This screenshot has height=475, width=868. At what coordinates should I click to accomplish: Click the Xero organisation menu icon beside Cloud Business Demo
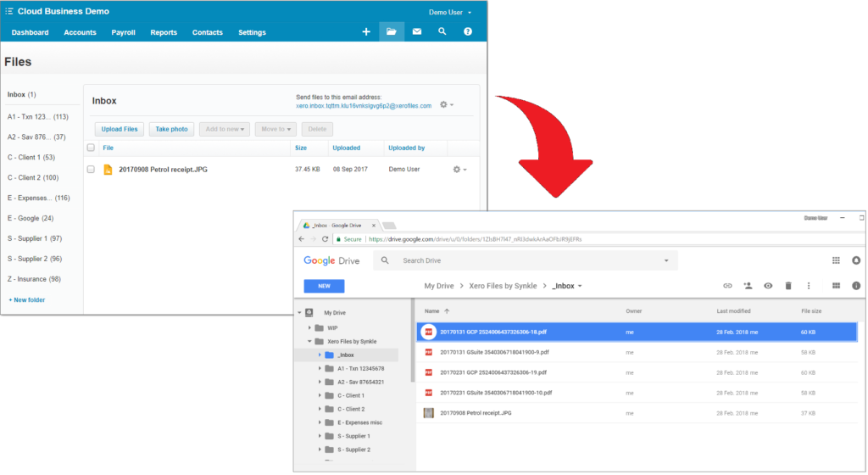(8, 11)
